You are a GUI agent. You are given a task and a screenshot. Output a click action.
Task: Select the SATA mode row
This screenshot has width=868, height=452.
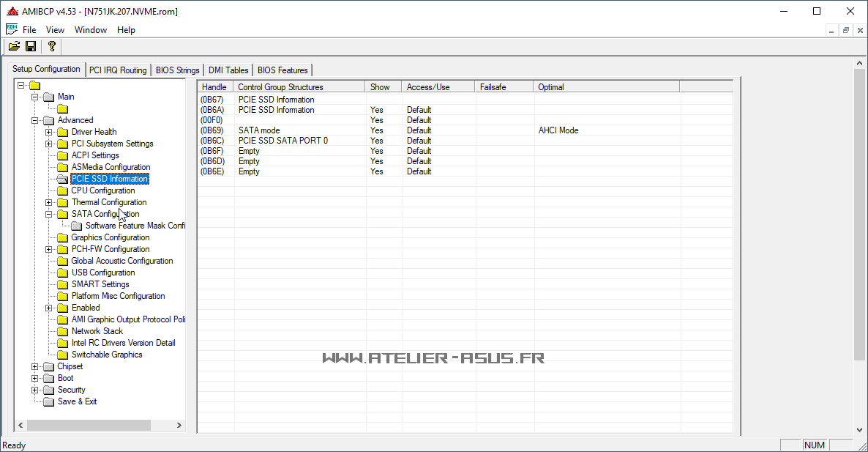coord(259,130)
